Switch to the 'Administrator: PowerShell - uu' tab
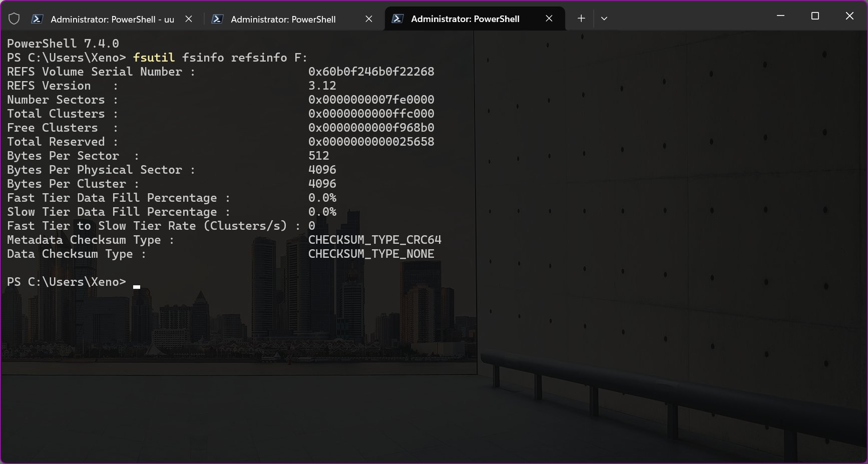The width and height of the screenshot is (868, 464). point(110,19)
